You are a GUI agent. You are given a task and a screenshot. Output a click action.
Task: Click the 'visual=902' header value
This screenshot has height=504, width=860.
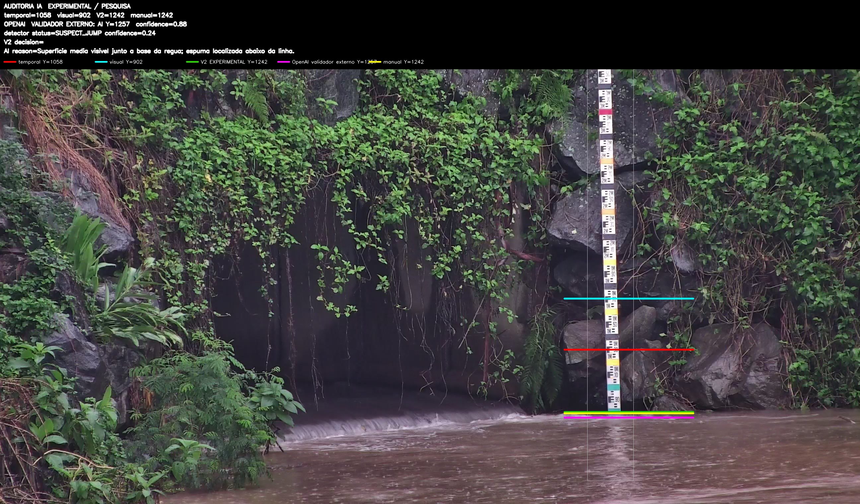pyautogui.click(x=74, y=15)
